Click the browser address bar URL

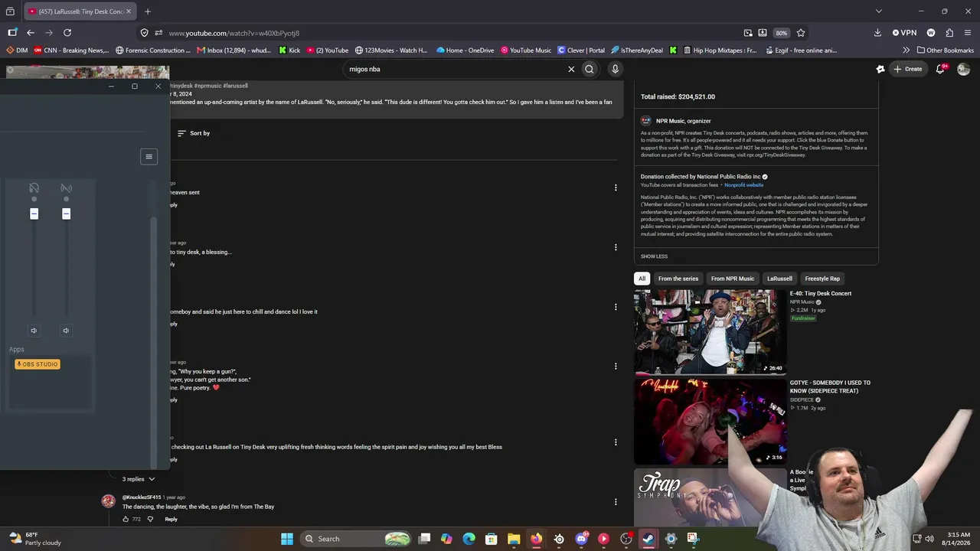[x=234, y=33]
